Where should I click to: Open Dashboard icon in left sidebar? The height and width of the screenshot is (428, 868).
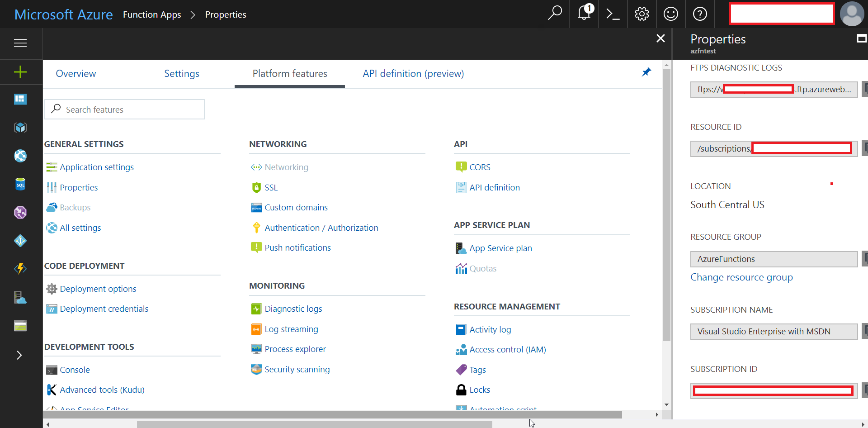(20, 99)
